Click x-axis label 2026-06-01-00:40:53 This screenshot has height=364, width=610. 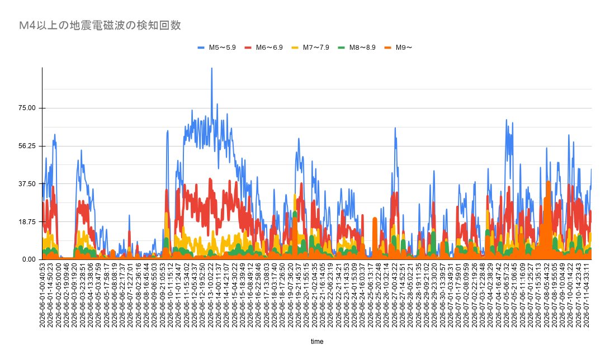pyautogui.click(x=42, y=295)
